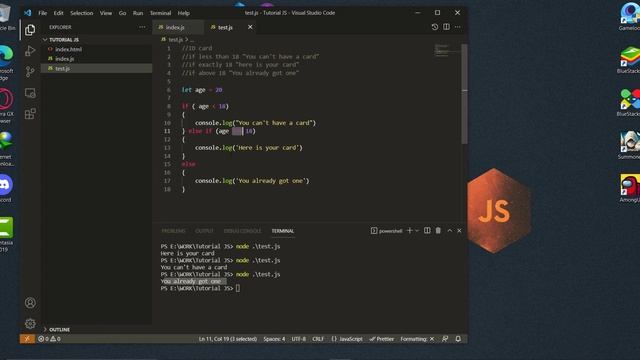
Task: Close the test.js tab
Action: (x=250, y=27)
